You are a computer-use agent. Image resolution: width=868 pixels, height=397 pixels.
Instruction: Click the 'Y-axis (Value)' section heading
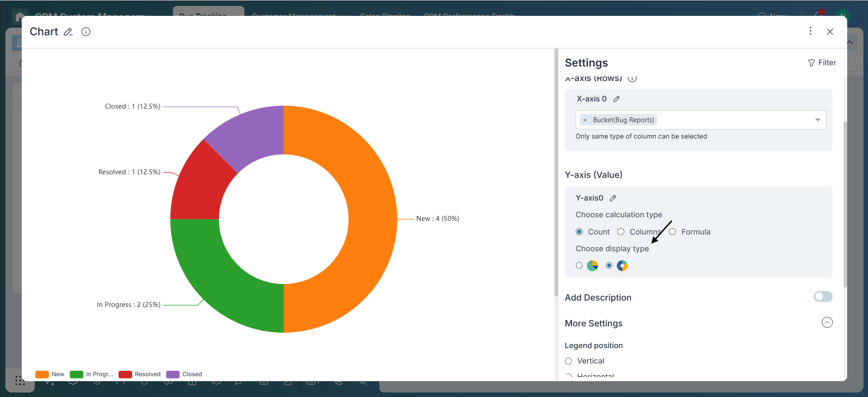[594, 175]
